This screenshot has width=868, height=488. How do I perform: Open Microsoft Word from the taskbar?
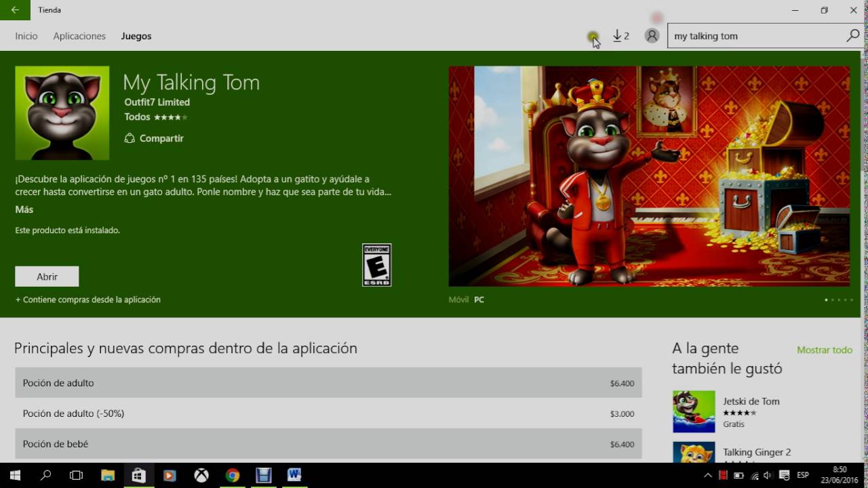tap(294, 475)
